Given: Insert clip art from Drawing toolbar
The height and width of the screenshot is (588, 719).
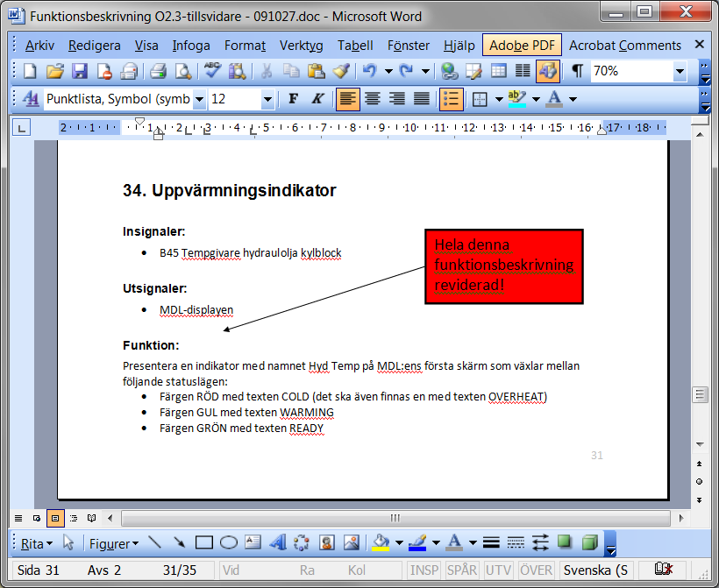Looking at the screenshot, I should pyautogui.click(x=326, y=543).
